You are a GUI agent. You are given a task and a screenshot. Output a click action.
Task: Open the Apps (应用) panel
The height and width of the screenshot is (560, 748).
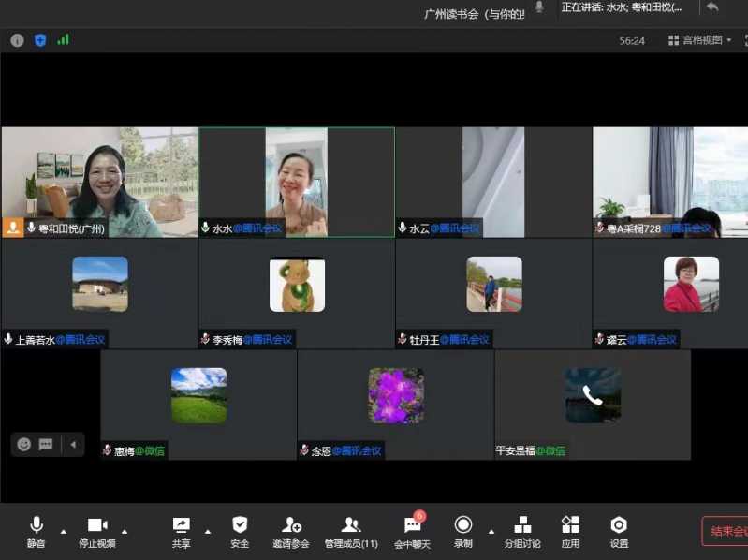coord(570,531)
